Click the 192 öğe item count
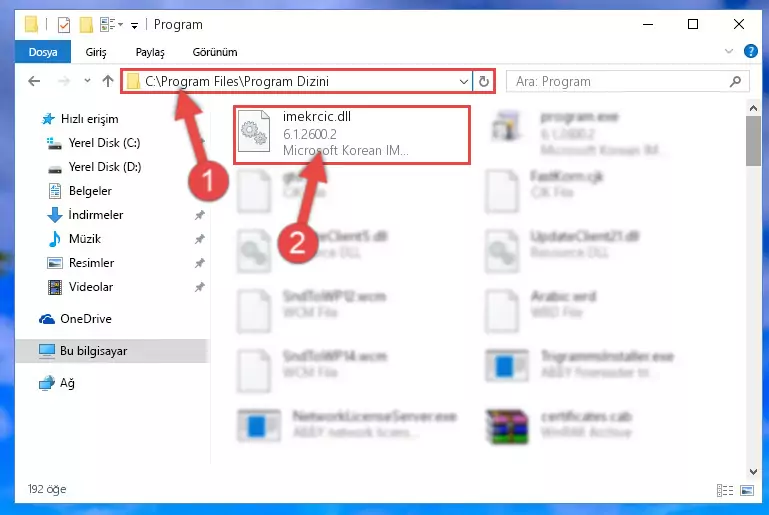 tap(47, 489)
